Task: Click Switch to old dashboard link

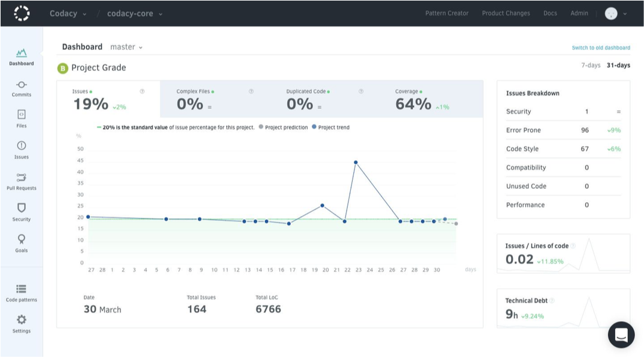Action: point(601,48)
